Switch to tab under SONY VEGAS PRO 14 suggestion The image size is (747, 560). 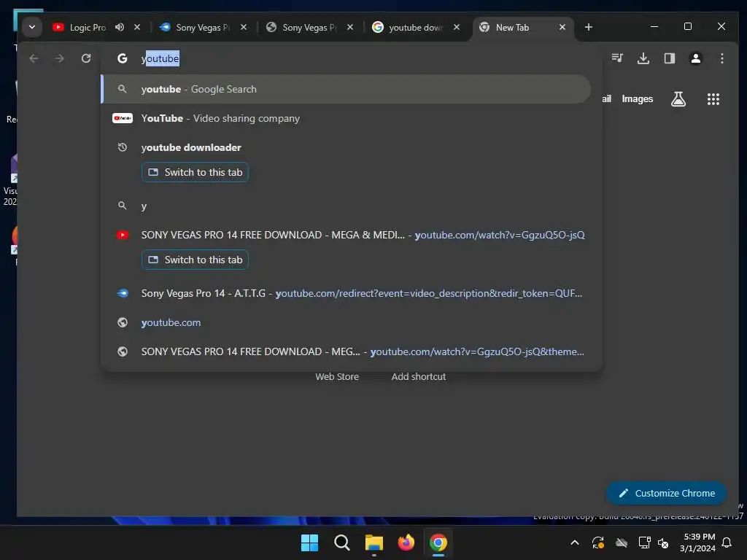195,260
